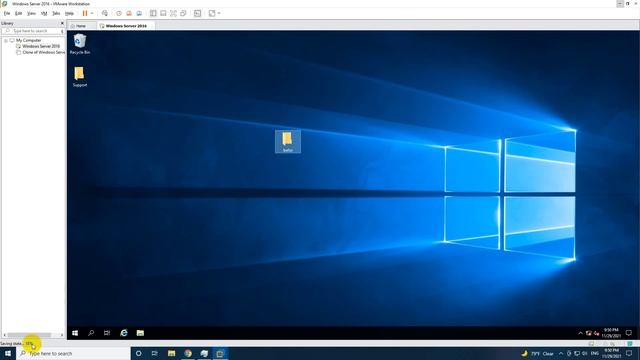Open the console view toolbar icon
Viewport: 640px width, 360px height.
click(198, 13)
